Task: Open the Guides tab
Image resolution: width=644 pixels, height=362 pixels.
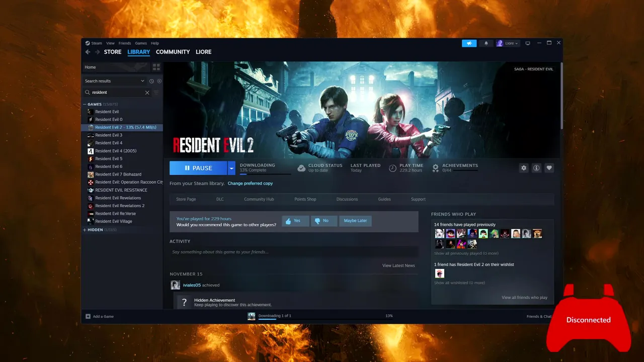Action: point(384,199)
